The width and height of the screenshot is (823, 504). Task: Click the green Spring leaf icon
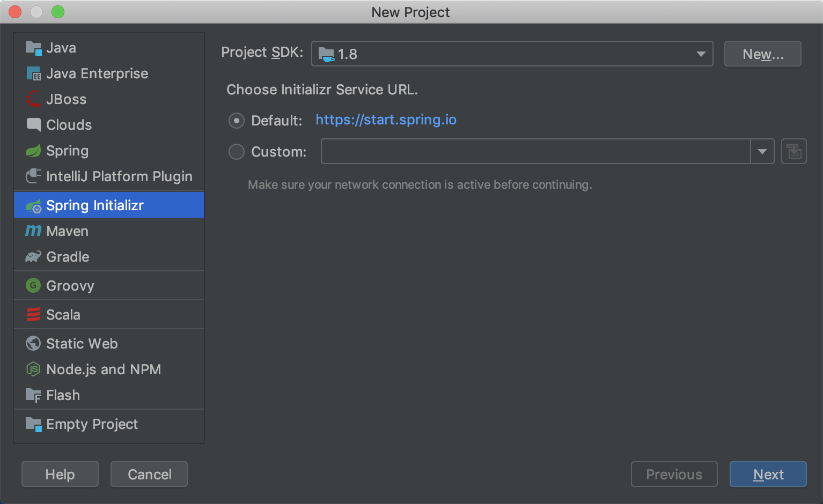tap(33, 151)
